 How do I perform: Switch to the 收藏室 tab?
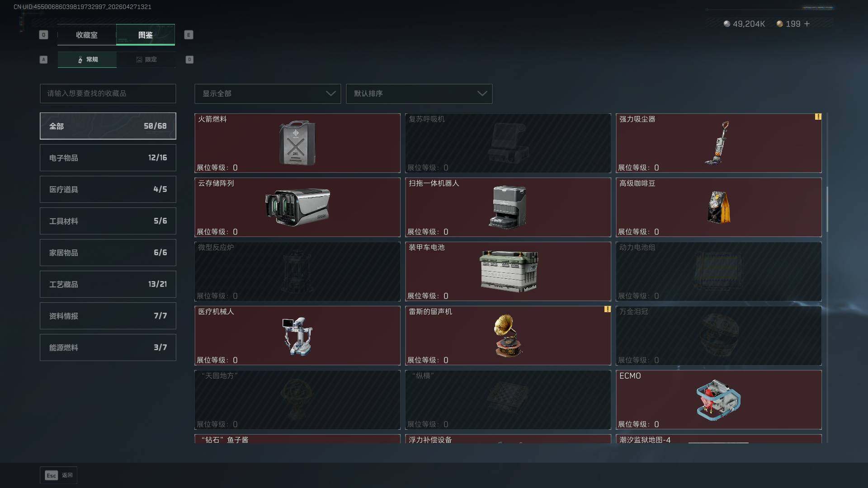pyautogui.click(x=87, y=35)
